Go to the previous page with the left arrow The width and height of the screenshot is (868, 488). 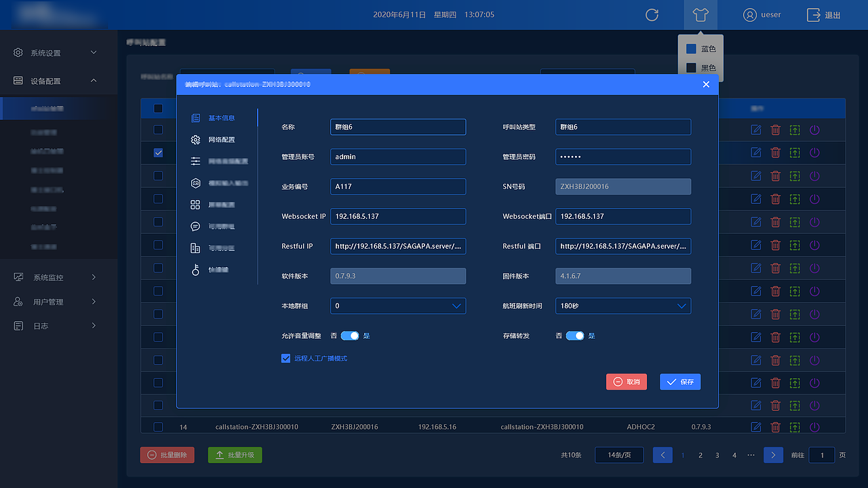pyautogui.click(x=663, y=455)
